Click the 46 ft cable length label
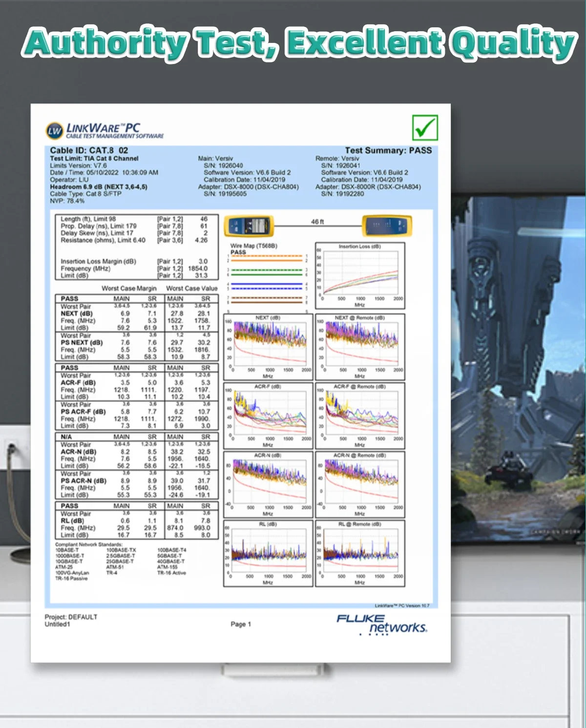Image resolution: width=586 pixels, height=728 pixels. pos(317,222)
